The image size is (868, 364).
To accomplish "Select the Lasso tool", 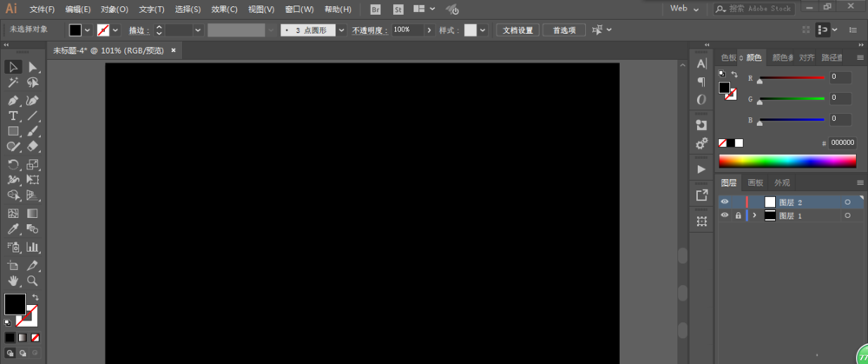I will point(33,83).
